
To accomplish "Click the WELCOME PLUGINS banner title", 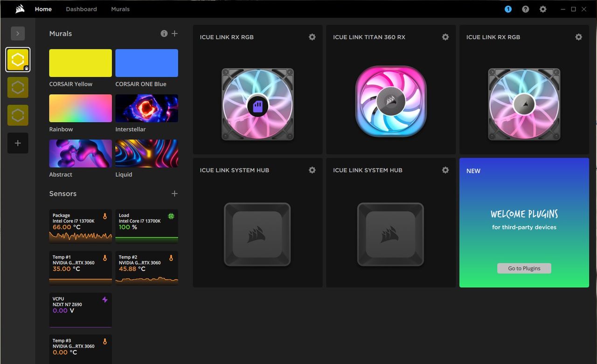I will coord(524,214).
